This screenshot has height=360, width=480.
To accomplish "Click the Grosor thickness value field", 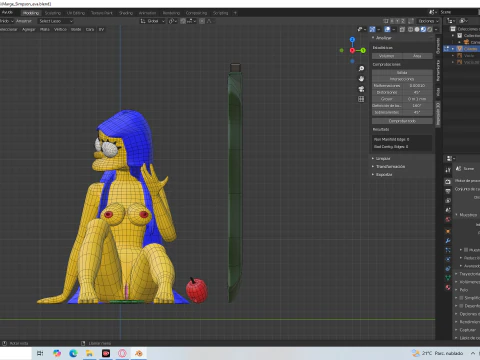I will pyautogui.click(x=417, y=99).
